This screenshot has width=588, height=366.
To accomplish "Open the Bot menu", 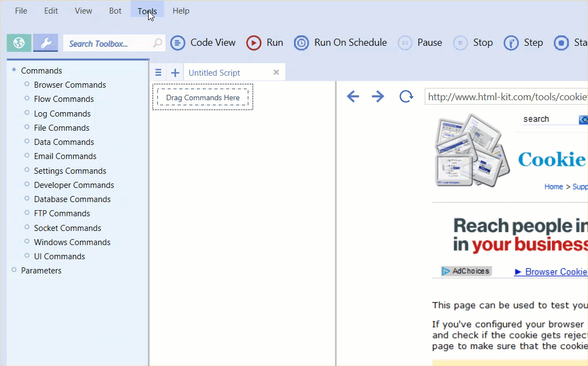I will pos(115,11).
